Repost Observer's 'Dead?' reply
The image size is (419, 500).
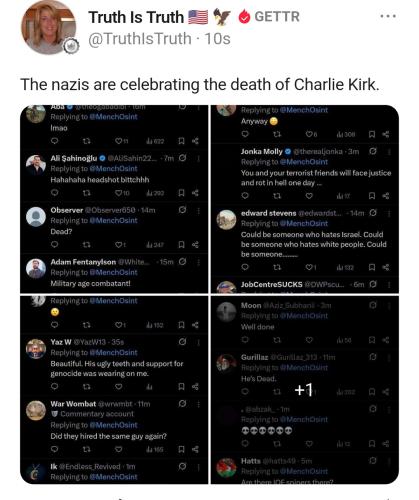(86, 245)
